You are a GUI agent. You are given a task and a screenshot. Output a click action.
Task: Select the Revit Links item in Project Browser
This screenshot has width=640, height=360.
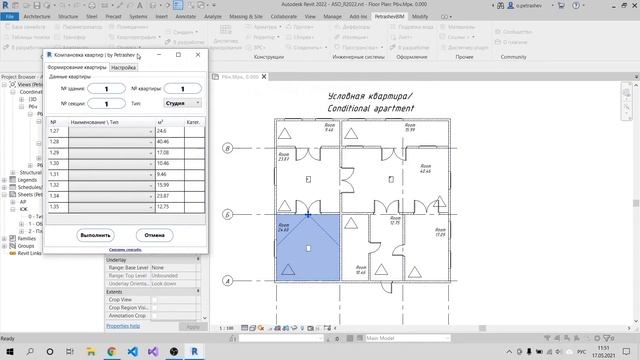[29, 253]
